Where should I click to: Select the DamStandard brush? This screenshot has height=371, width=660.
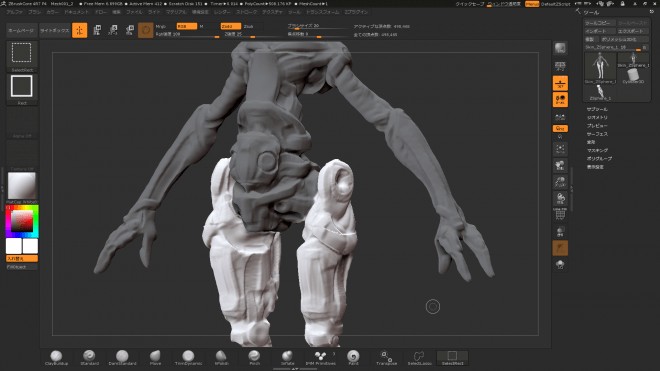click(x=122, y=358)
